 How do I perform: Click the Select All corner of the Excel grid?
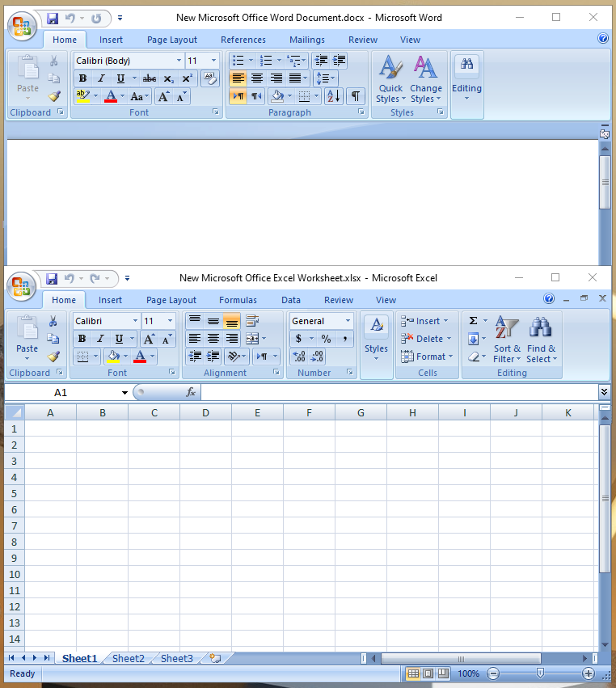(15, 412)
